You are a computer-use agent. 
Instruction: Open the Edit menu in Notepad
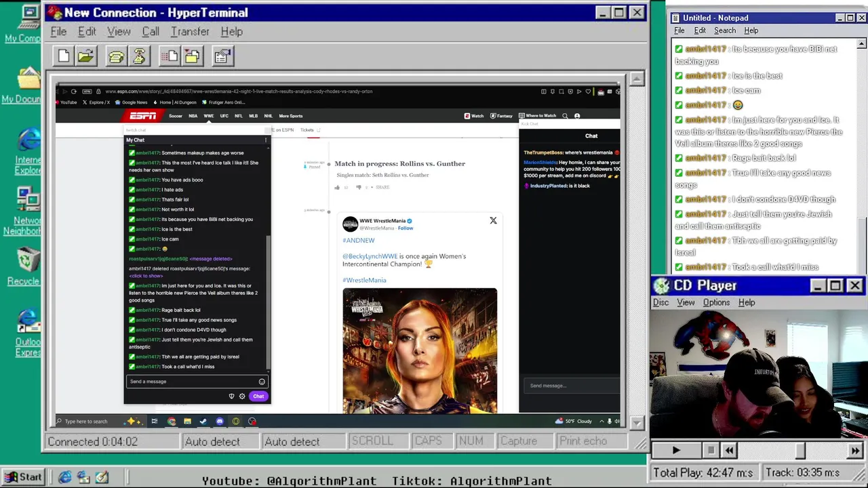(x=700, y=30)
